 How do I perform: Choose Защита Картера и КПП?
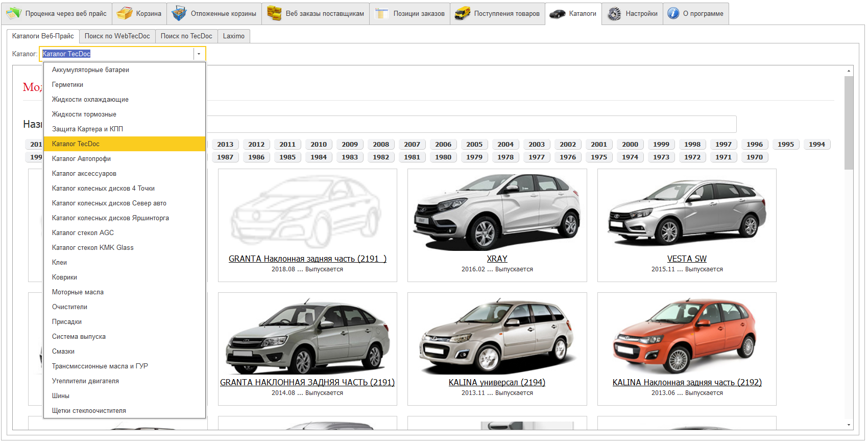pos(125,129)
